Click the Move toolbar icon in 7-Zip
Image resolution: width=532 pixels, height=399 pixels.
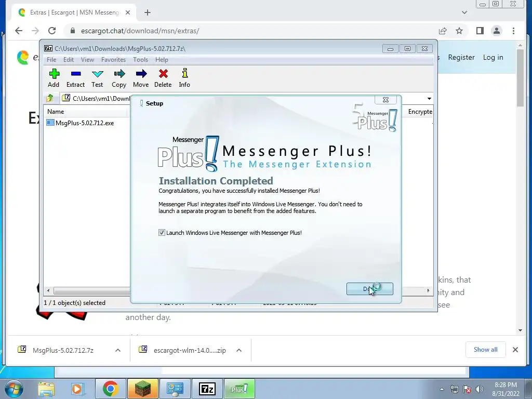click(x=141, y=78)
